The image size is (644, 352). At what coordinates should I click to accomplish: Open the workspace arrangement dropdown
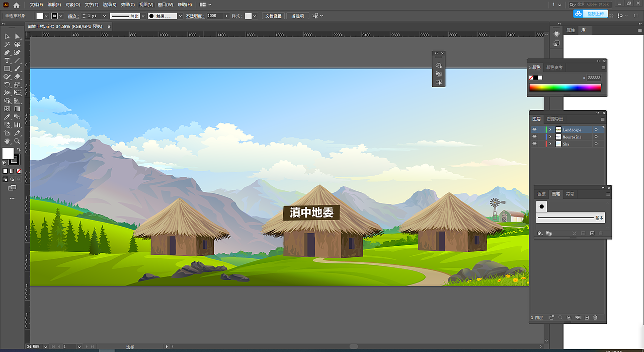206,5
